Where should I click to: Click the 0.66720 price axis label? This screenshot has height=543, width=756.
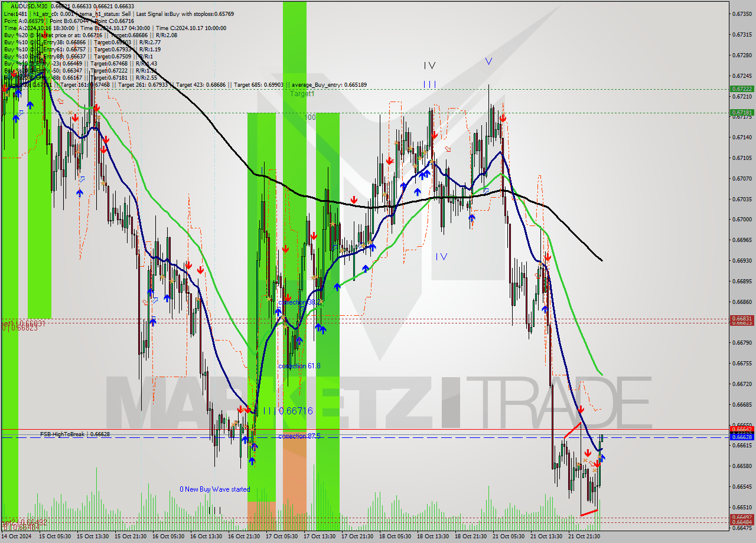click(x=742, y=384)
